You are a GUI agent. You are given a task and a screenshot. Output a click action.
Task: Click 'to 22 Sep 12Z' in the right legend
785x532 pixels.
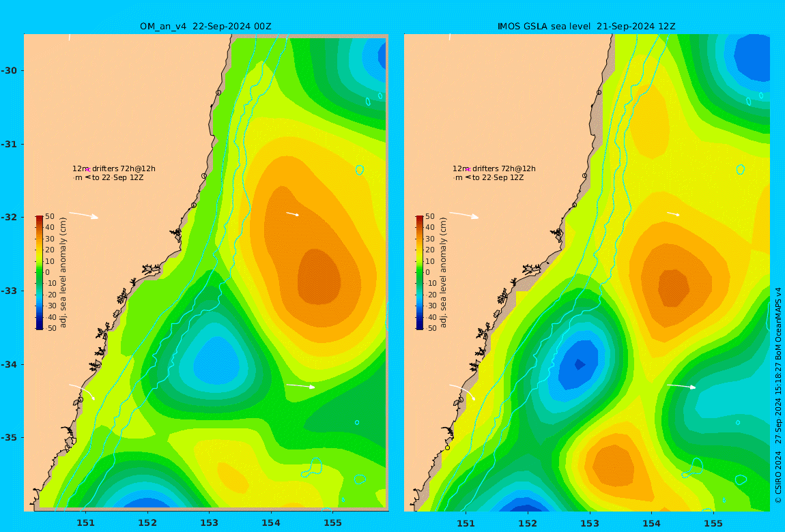point(498,177)
